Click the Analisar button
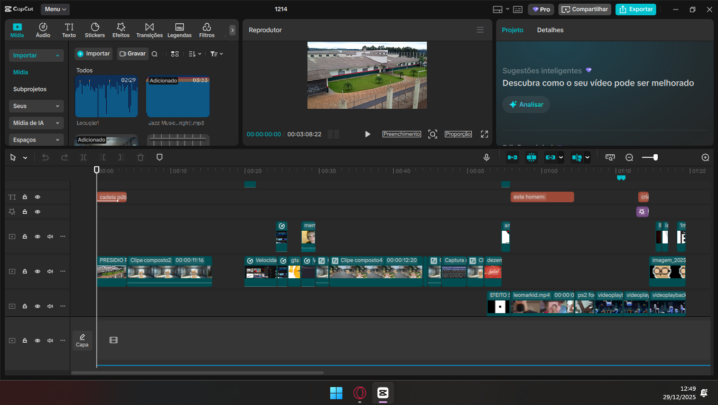Image resolution: width=718 pixels, height=405 pixels. 526,104
